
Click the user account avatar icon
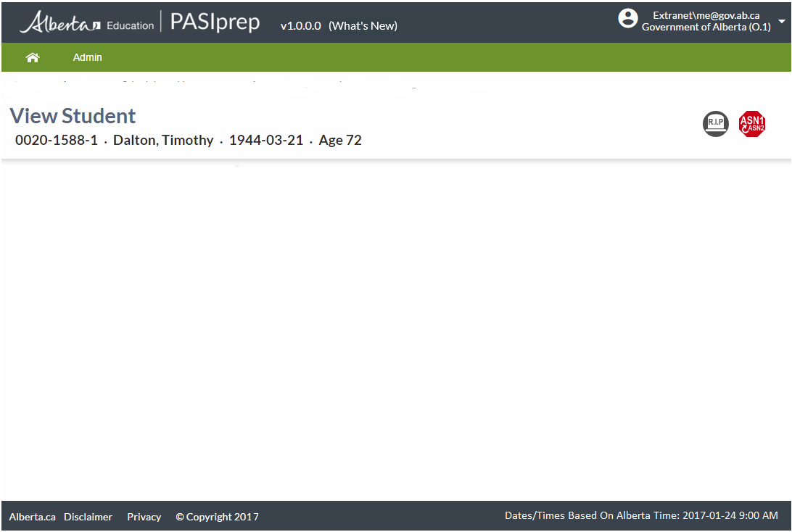coord(627,19)
